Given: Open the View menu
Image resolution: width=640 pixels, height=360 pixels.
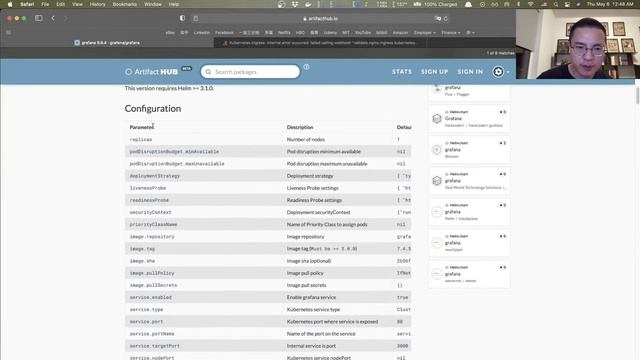Looking at the screenshot, I should pos(77,4).
